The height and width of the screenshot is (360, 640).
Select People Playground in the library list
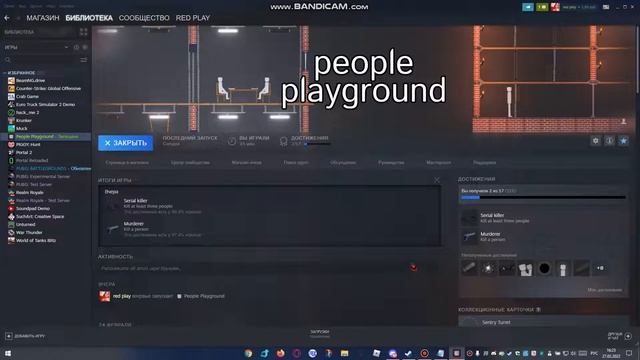pyautogui.click(x=45, y=136)
